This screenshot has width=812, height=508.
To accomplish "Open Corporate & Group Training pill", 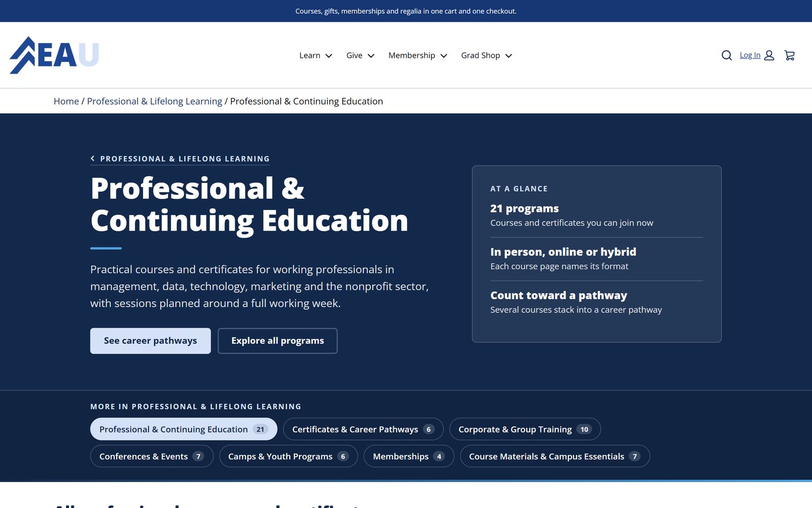I will coord(525,429).
